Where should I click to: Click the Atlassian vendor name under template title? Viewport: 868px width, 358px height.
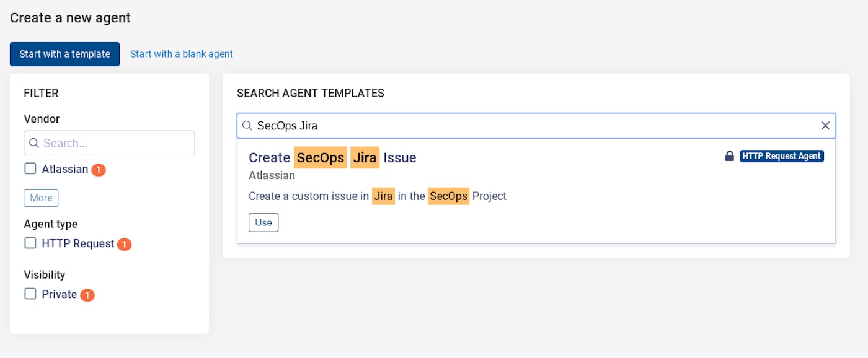272,175
